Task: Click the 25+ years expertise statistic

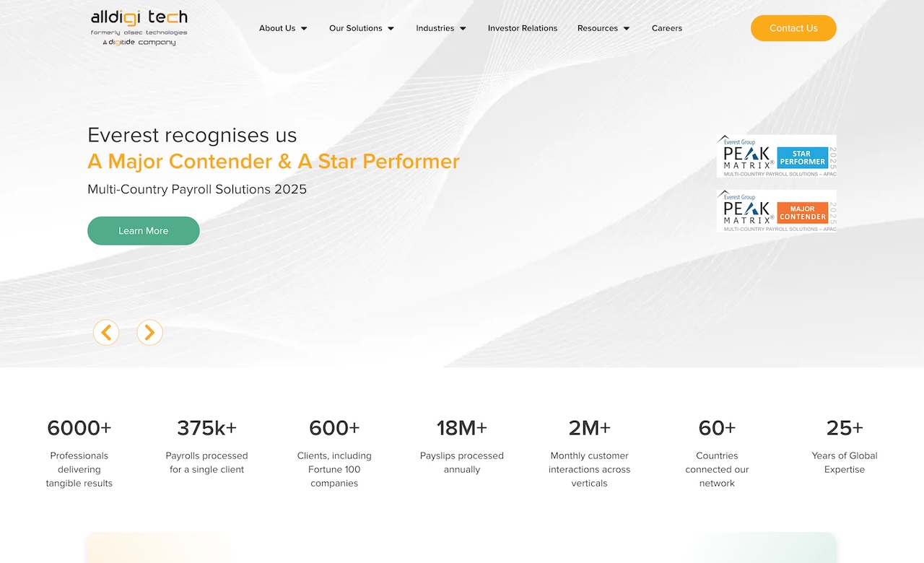Action: (844, 428)
